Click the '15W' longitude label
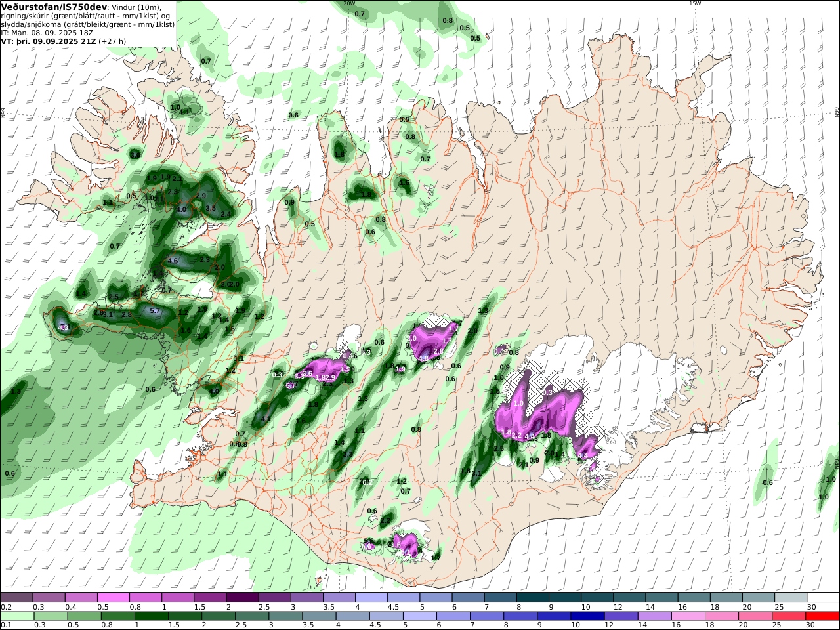 pyautogui.click(x=695, y=3)
